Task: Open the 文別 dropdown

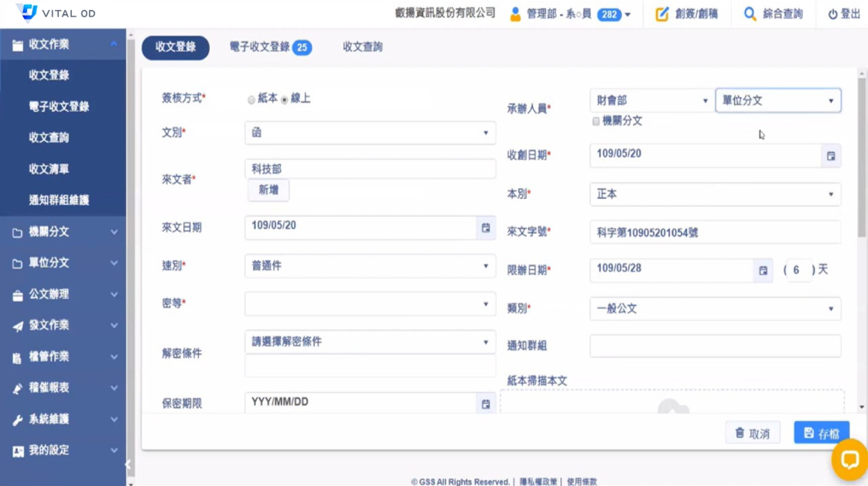Action: [370, 133]
